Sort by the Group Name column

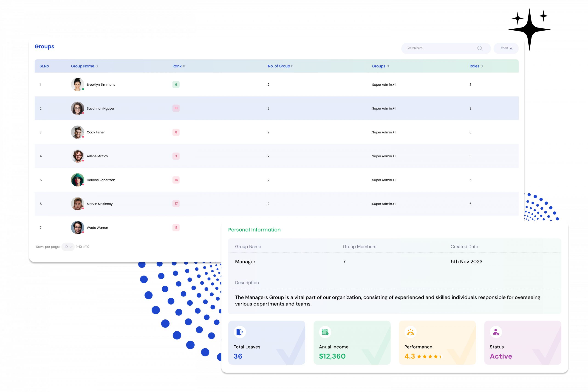click(84, 66)
